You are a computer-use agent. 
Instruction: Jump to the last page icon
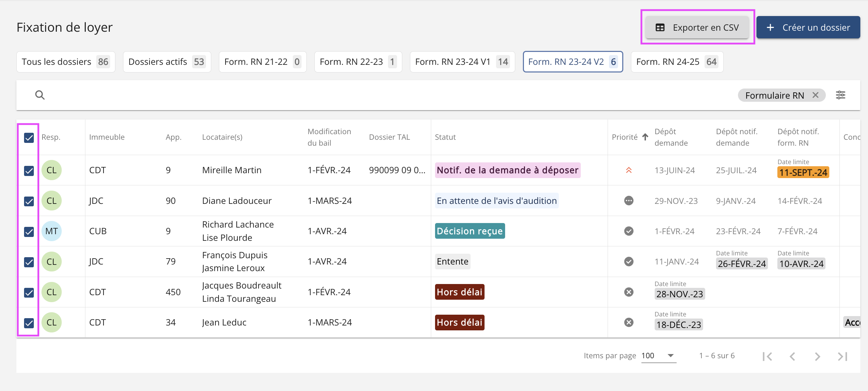pos(842,356)
